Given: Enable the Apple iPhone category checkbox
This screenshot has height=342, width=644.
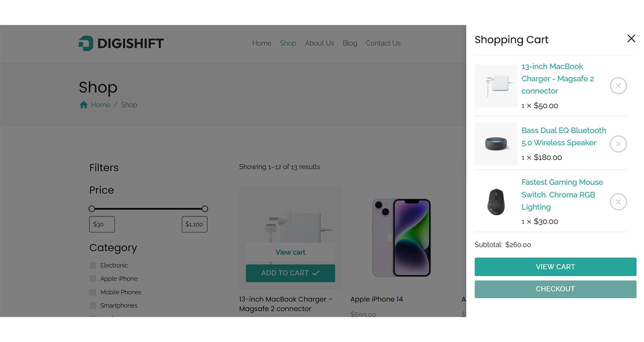Looking at the screenshot, I should pyautogui.click(x=93, y=279).
